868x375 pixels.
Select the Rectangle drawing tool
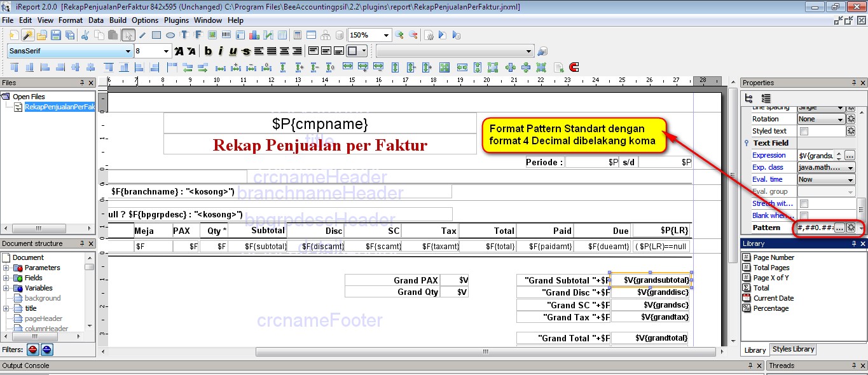tap(156, 35)
